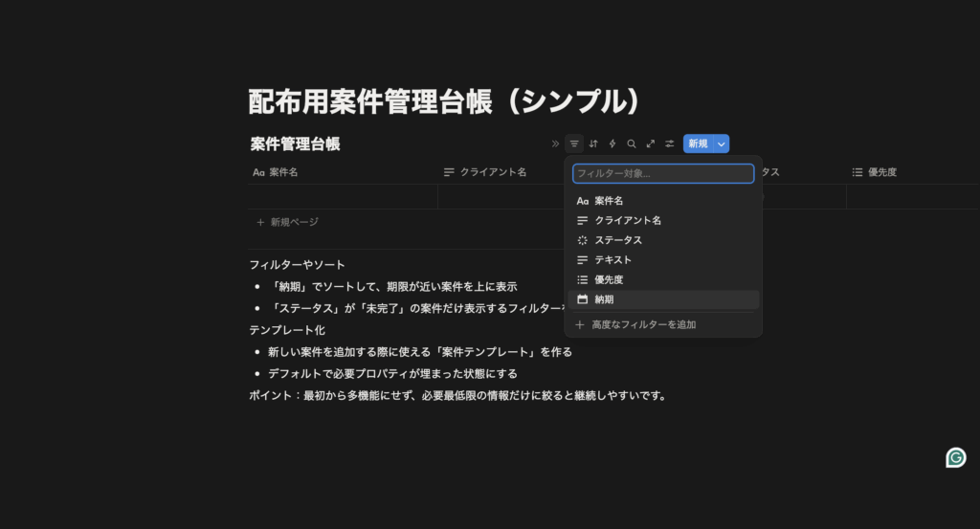
Task: Select クライアント名 filter option
Action: point(628,220)
